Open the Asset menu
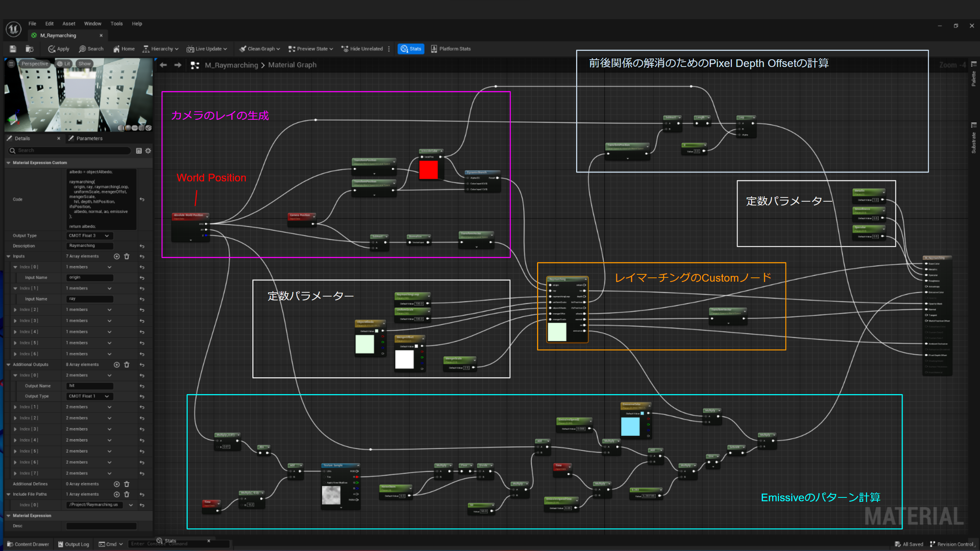The width and height of the screenshot is (980, 551). coord(69,24)
